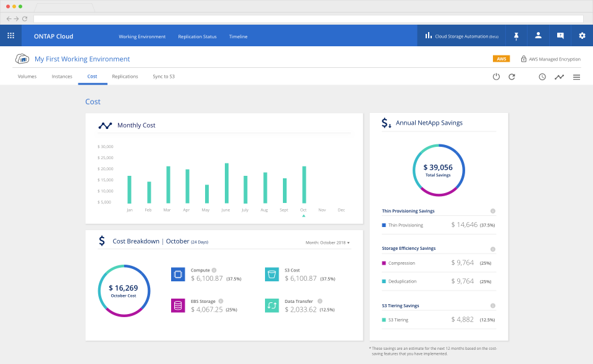Viewport: 593px width, 364px height.
Task: Click the Cost Breakdown dollar icon
Action: coord(102,241)
